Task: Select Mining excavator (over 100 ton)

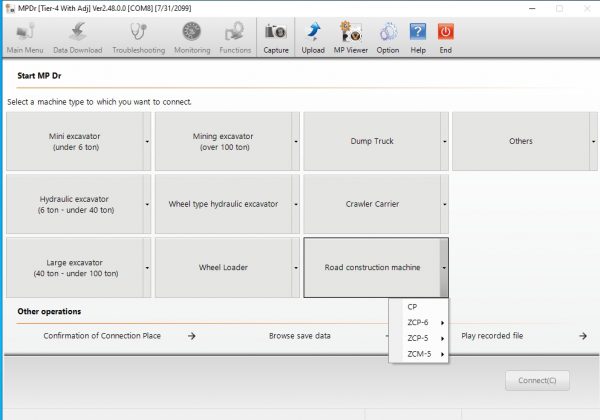Action: click(223, 141)
